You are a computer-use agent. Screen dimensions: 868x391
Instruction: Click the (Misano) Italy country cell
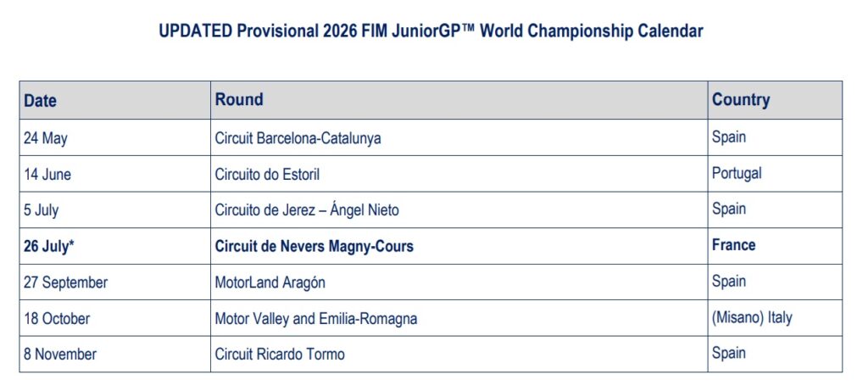[752, 318]
